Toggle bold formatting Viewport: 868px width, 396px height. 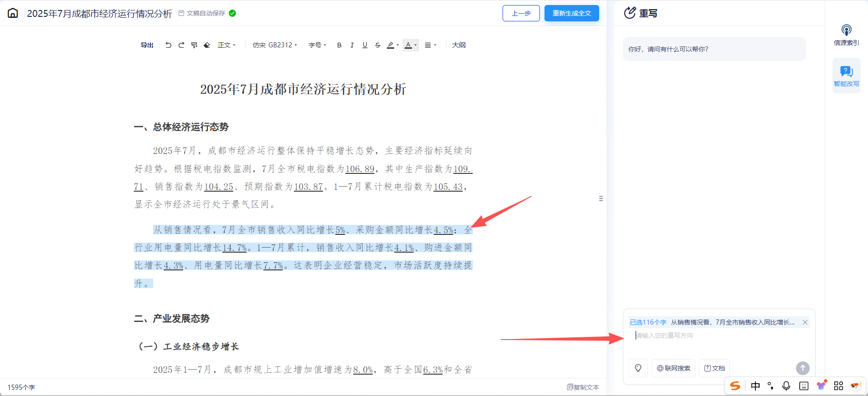click(x=339, y=45)
